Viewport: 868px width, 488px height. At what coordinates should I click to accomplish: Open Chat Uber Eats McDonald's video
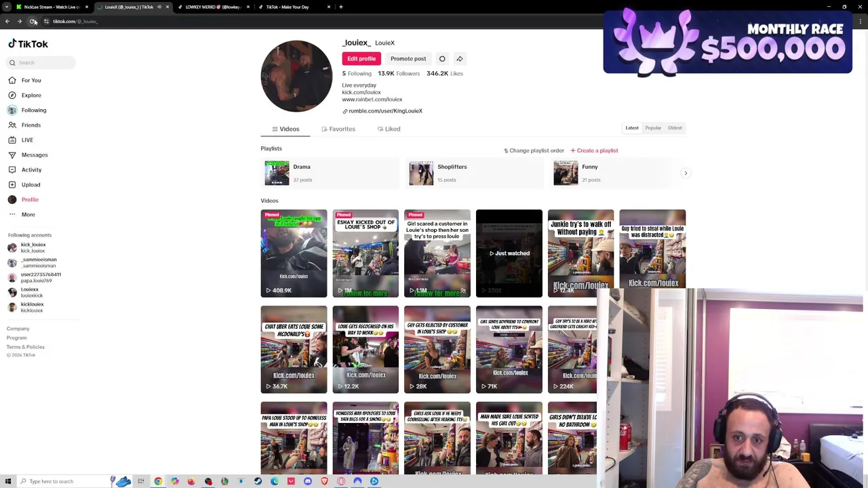pos(294,350)
